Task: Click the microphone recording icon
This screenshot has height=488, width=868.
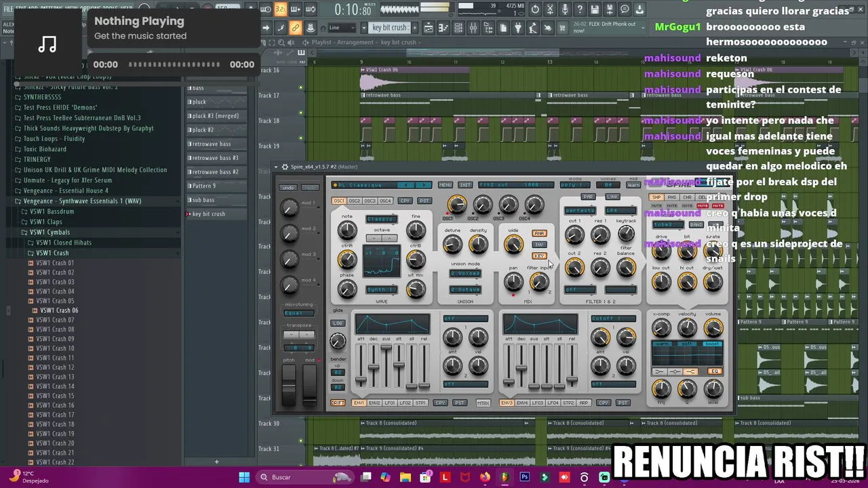Action: tap(565, 9)
